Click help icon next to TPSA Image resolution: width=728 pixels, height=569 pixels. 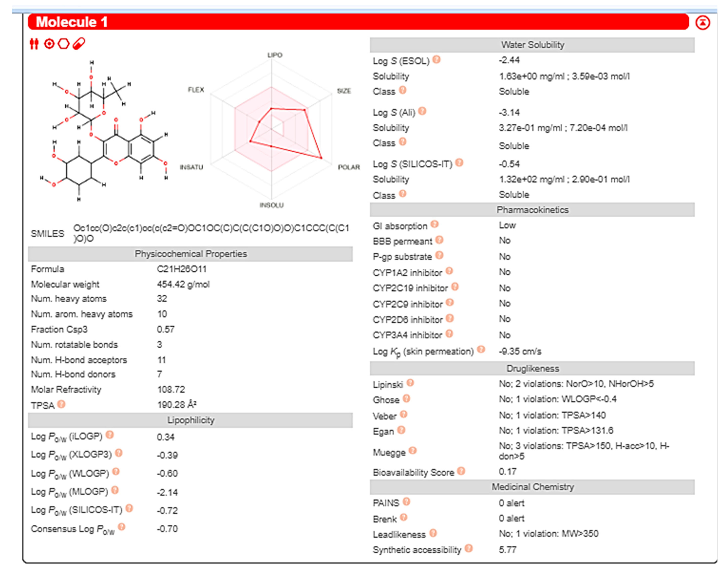coord(61,404)
